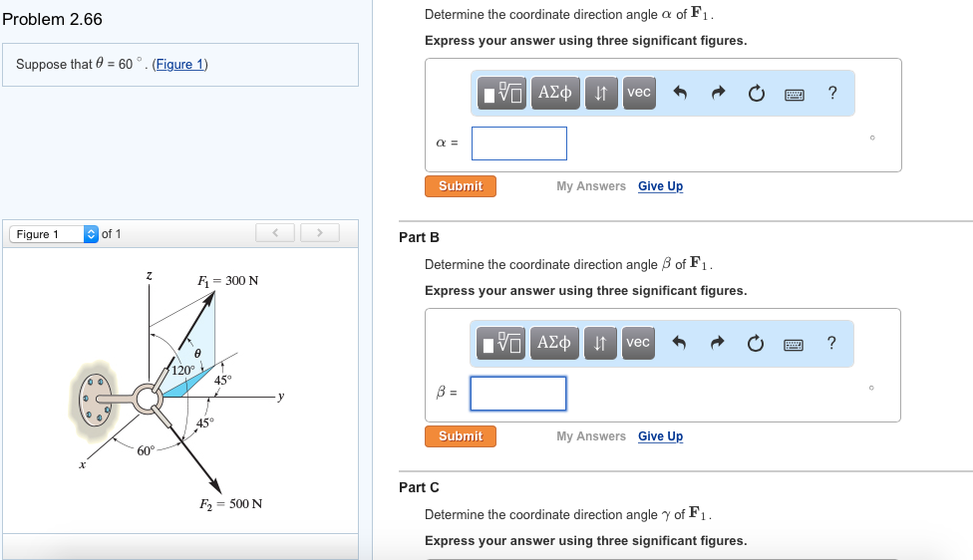The width and height of the screenshot is (973, 560).
Task: Click Give Up for the β question
Action: point(660,436)
